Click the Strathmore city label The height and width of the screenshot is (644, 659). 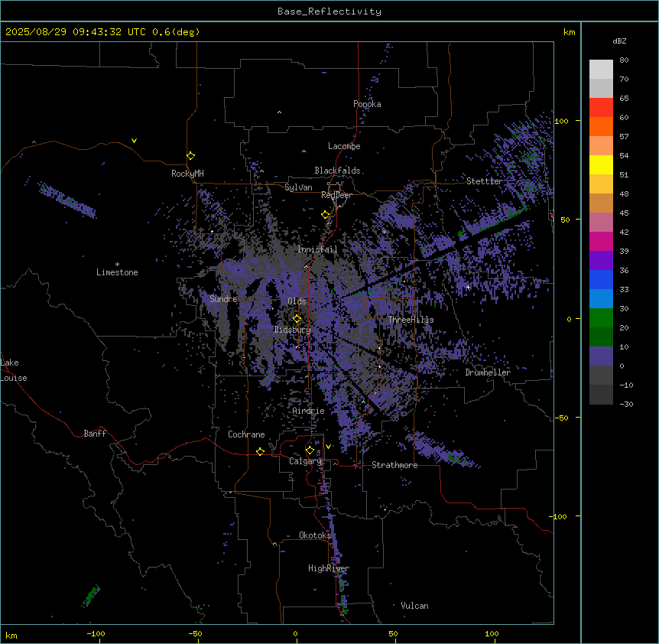click(x=394, y=465)
